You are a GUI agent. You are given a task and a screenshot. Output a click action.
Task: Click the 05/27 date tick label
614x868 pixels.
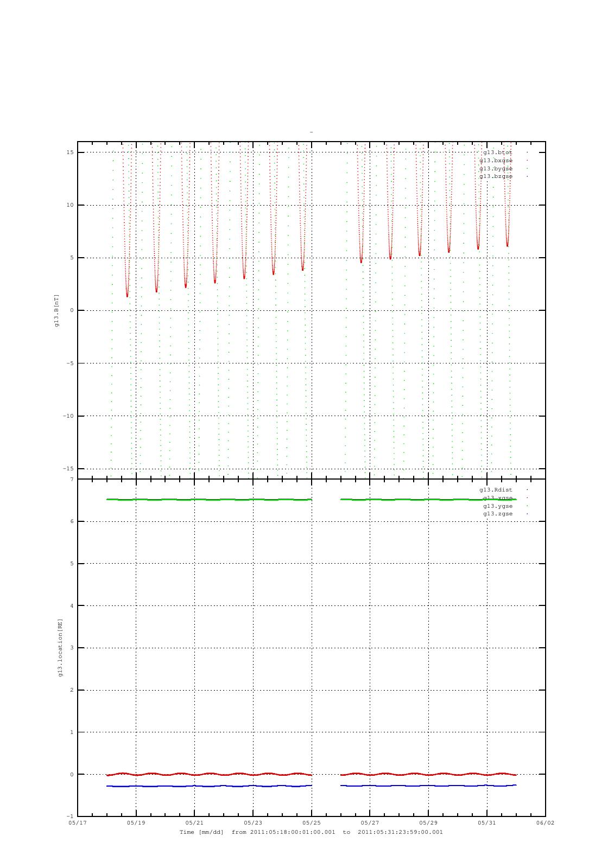click(370, 823)
